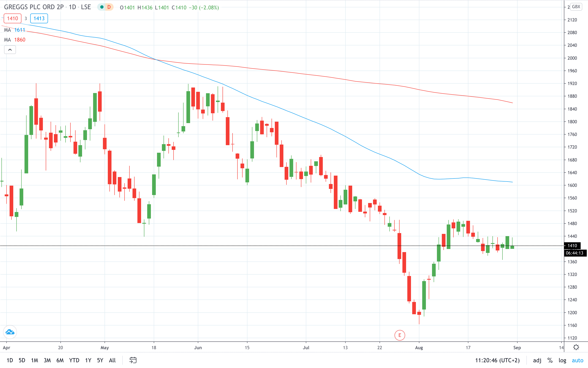Open the timezone clock 11:20:46 (UTC+2)
The width and height of the screenshot is (588, 368).
[497, 360]
